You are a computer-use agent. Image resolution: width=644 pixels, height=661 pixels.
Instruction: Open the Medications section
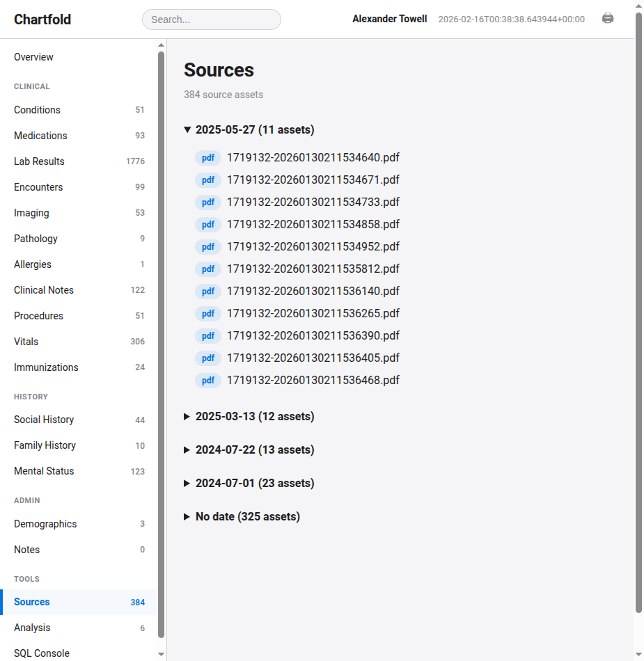40,135
